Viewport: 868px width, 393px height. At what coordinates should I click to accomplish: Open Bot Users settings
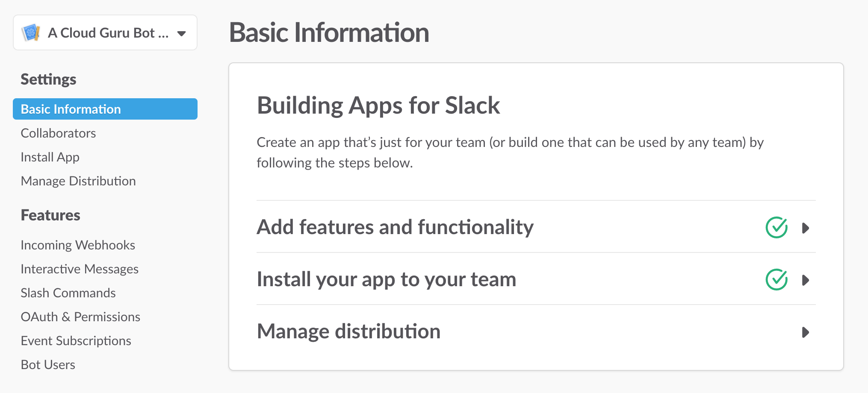(48, 365)
